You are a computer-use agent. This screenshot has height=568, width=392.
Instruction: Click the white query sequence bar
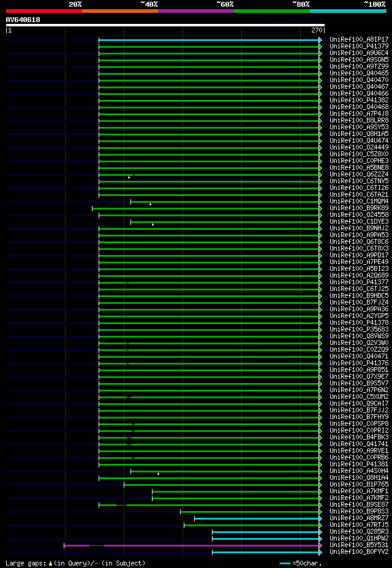click(x=165, y=25)
